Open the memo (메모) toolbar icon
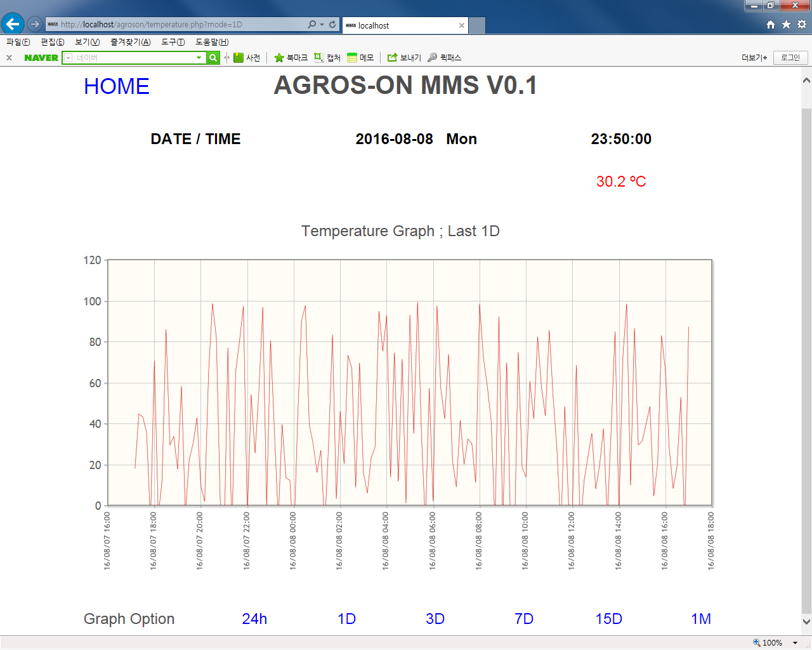The width and height of the screenshot is (812, 650). click(352, 58)
